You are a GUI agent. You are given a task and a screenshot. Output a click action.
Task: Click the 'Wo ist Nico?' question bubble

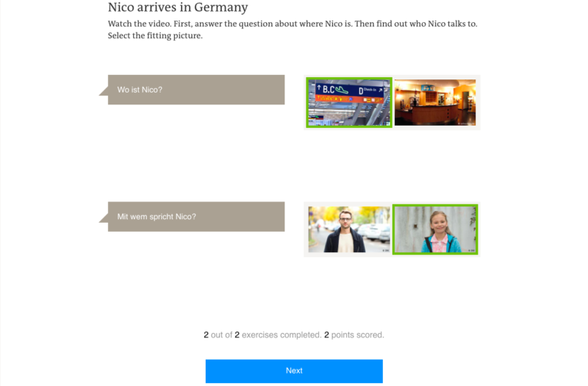[196, 90]
